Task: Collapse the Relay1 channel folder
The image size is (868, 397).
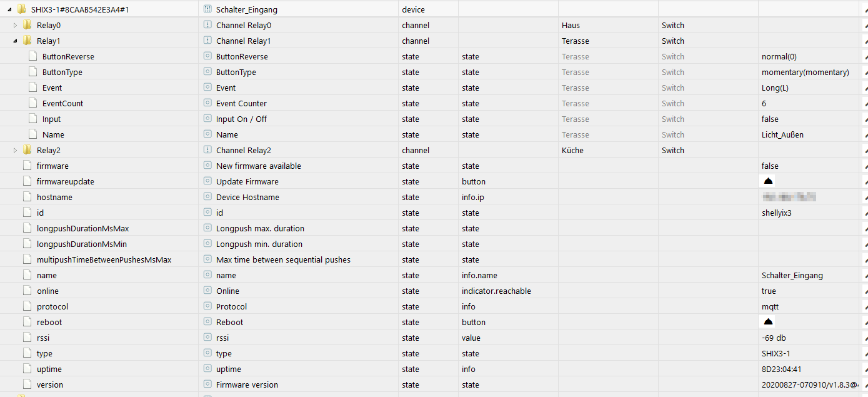Action: (16, 41)
